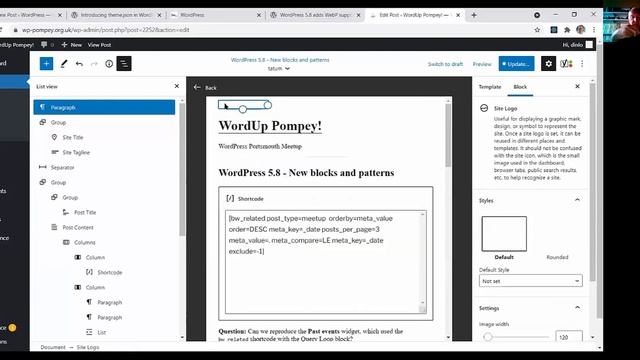
Task: Open the comments icon in admin bar
Action: pos(44,44)
